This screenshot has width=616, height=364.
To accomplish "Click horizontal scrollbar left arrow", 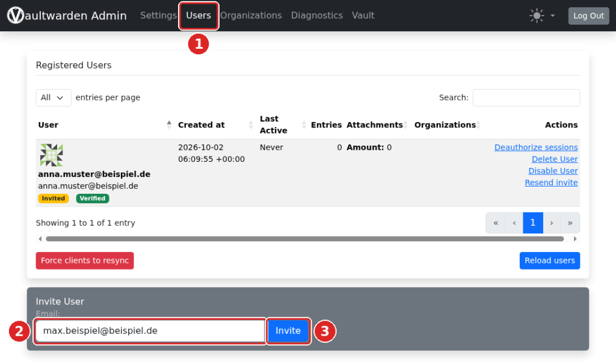I will pyautogui.click(x=40, y=239).
